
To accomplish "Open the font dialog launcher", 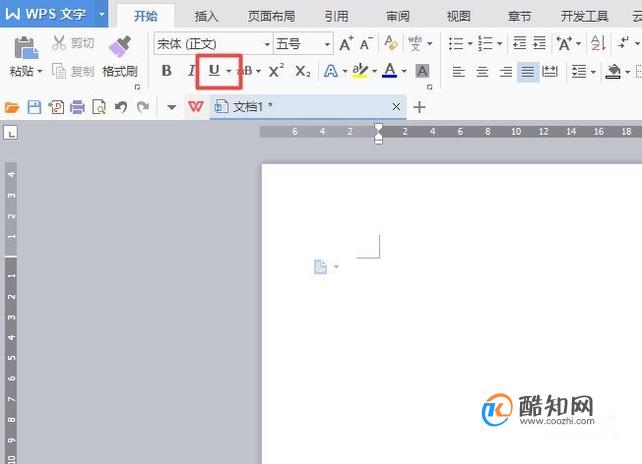I will (x=430, y=87).
